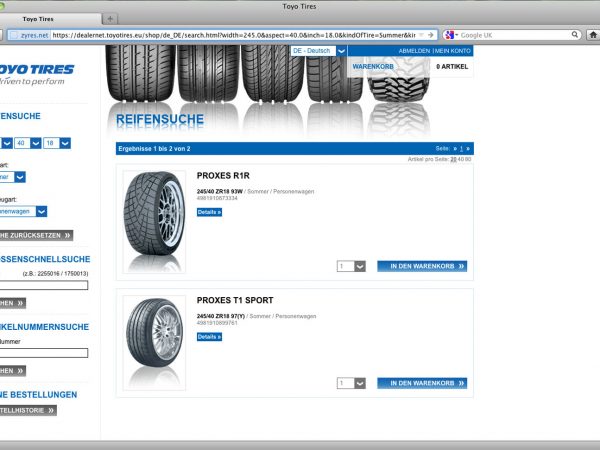Click the Grössenschnellsuche size input field

pos(44,285)
